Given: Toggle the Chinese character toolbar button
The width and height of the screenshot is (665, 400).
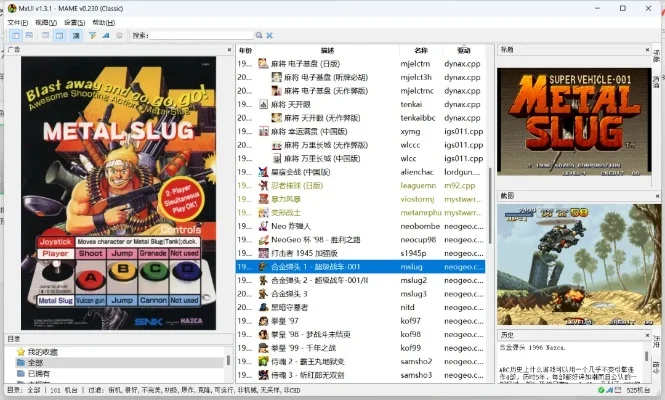Looking at the screenshot, I should (x=76, y=36).
